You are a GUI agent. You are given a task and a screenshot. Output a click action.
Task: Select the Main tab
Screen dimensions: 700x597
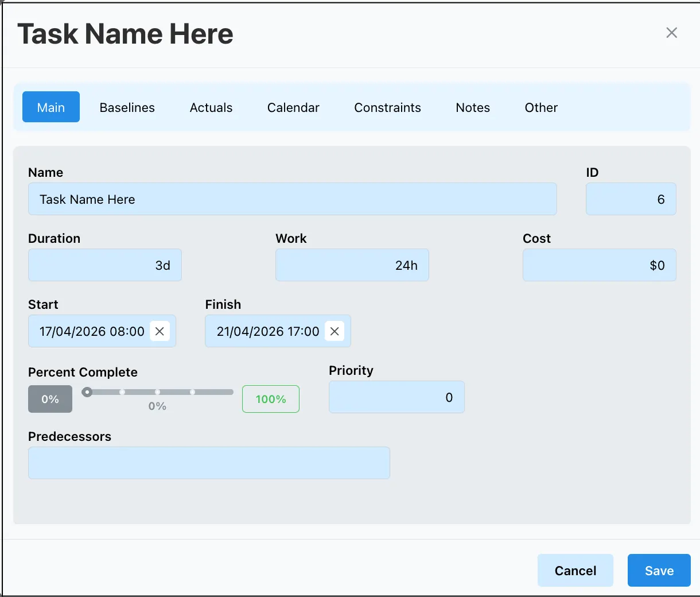[x=51, y=107]
